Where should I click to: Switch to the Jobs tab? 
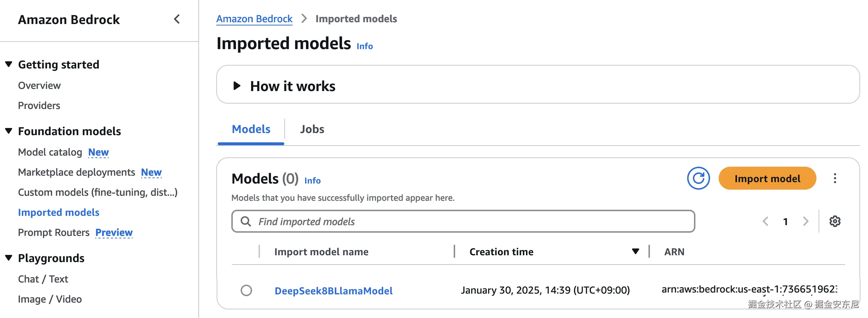(x=312, y=129)
